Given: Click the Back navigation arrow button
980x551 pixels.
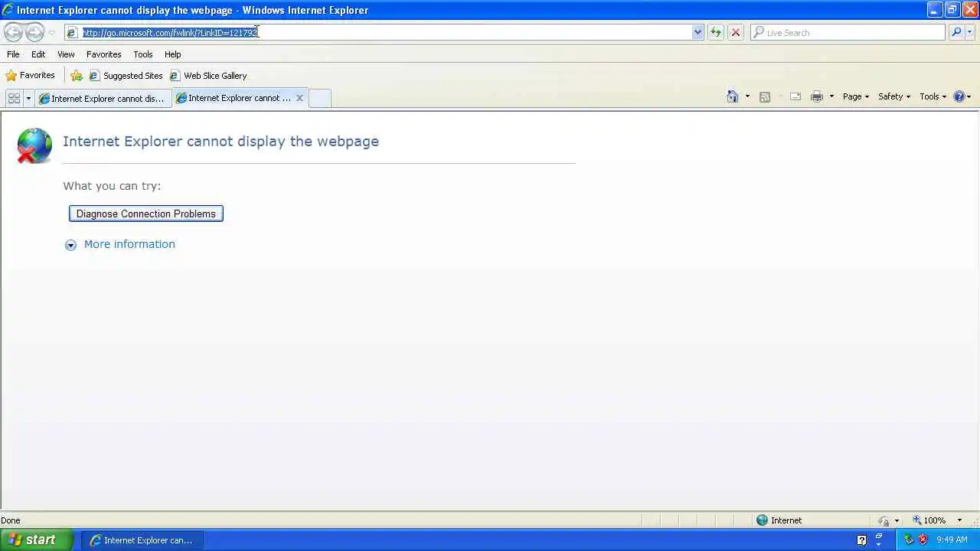Looking at the screenshot, I should coord(13,32).
